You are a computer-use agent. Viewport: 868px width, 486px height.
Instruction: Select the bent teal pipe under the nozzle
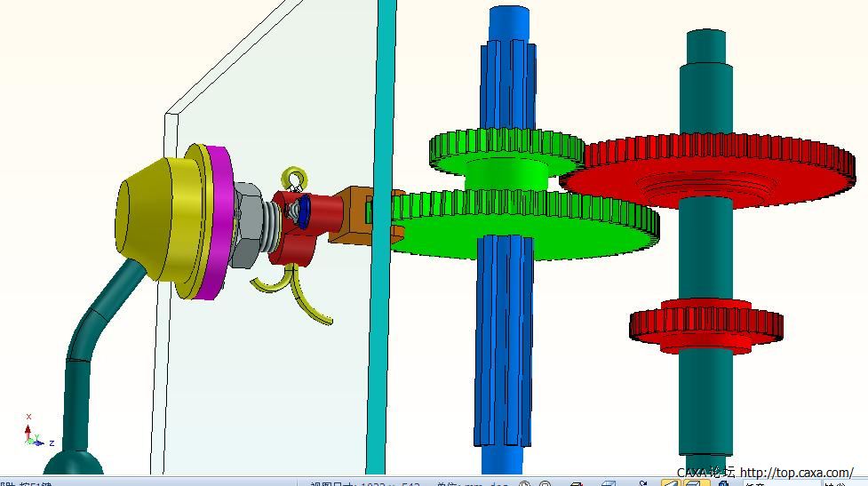98,320
